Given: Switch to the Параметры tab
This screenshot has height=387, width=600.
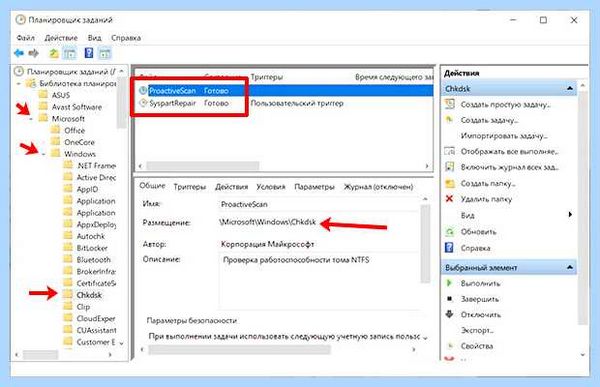Looking at the screenshot, I should click(314, 187).
